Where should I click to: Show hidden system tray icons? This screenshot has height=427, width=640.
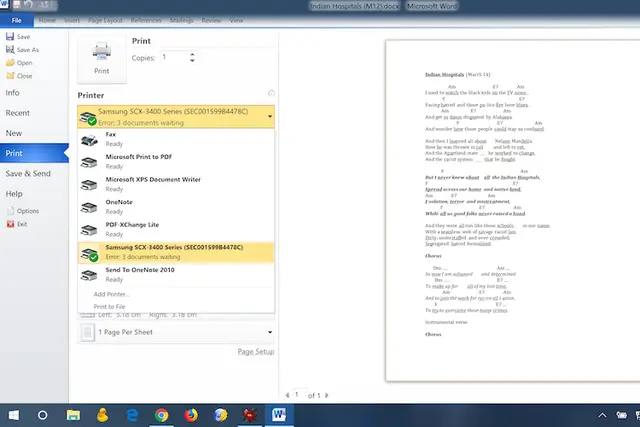coord(602,416)
